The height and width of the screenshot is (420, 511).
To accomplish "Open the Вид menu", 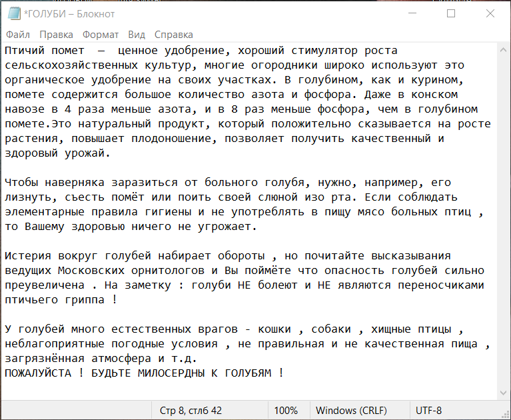I will [x=137, y=35].
